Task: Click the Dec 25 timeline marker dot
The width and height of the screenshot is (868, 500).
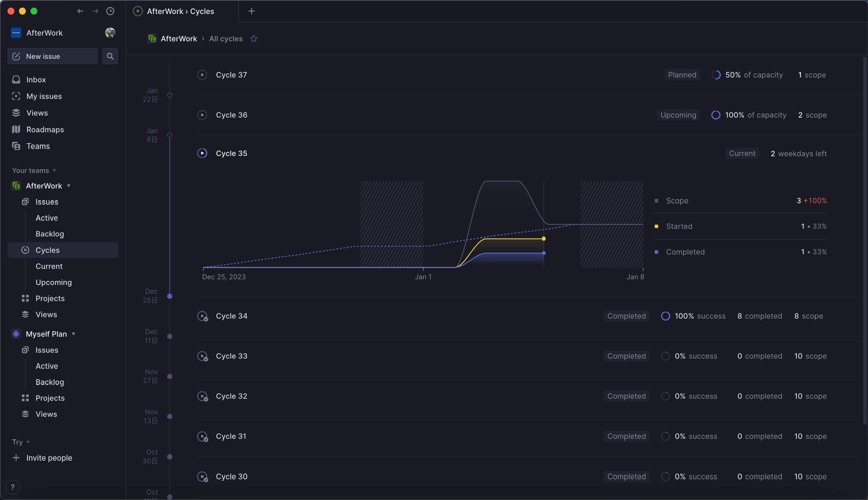Action: click(x=169, y=296)
